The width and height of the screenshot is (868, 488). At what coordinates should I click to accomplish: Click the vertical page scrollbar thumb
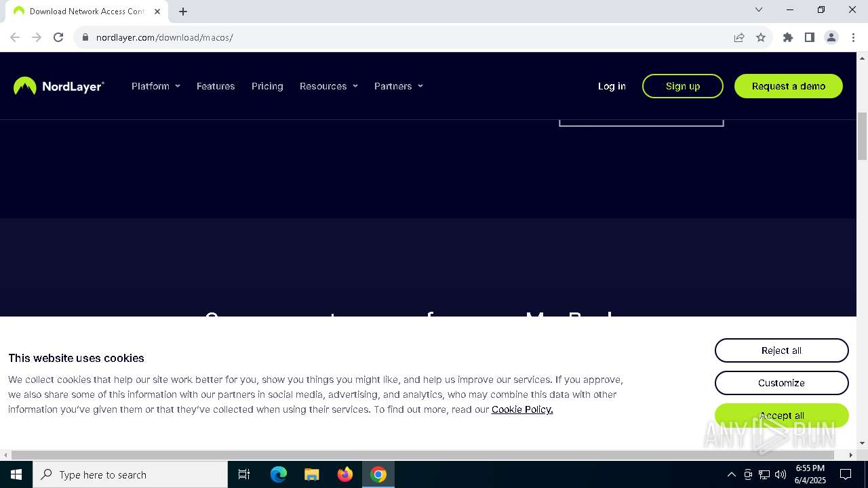click(862, 136)
